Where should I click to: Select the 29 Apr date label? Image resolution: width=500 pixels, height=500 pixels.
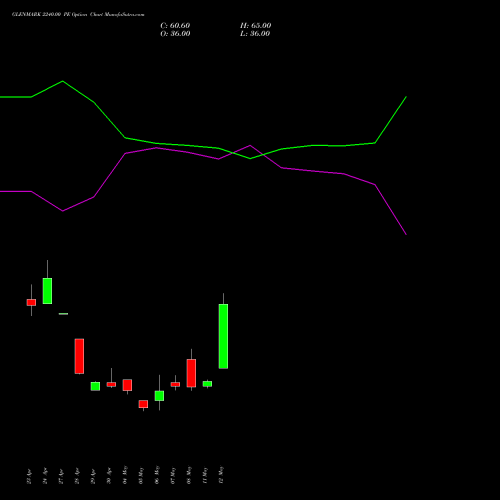pos(93,476)
